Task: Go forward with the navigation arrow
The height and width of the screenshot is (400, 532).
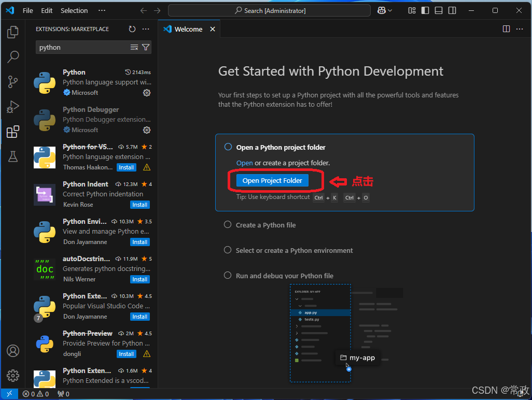Action: pos(157,10)
